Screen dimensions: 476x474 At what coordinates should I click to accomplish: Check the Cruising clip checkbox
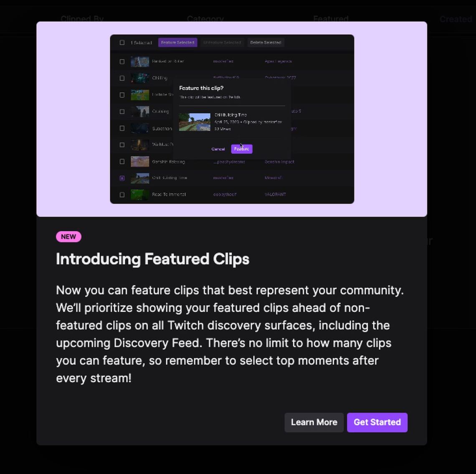(122, 112)
